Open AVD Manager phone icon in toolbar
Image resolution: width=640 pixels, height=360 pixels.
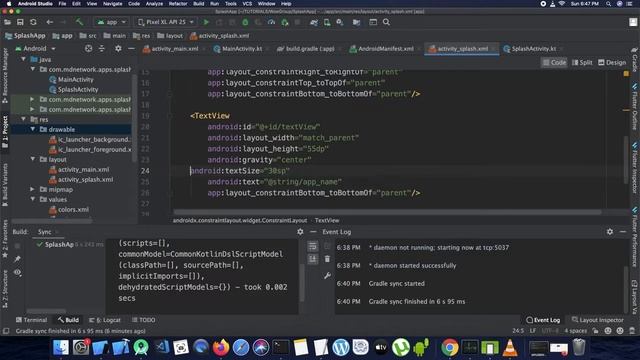click(327, 22)
